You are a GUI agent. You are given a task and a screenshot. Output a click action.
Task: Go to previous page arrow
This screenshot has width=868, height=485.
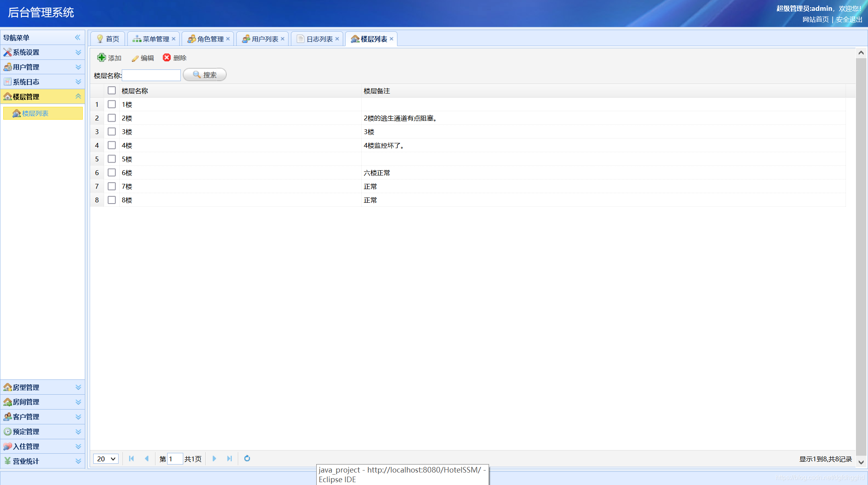pos(147,459)
